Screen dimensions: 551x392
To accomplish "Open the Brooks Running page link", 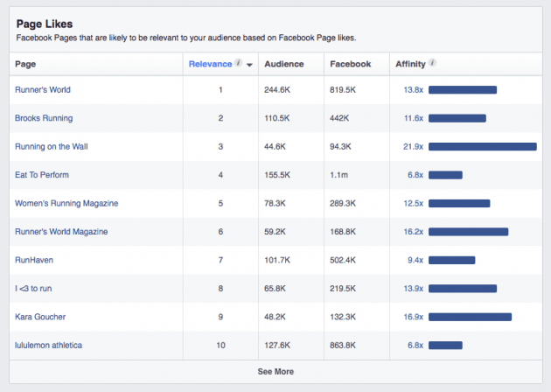I will click(44, 118).
